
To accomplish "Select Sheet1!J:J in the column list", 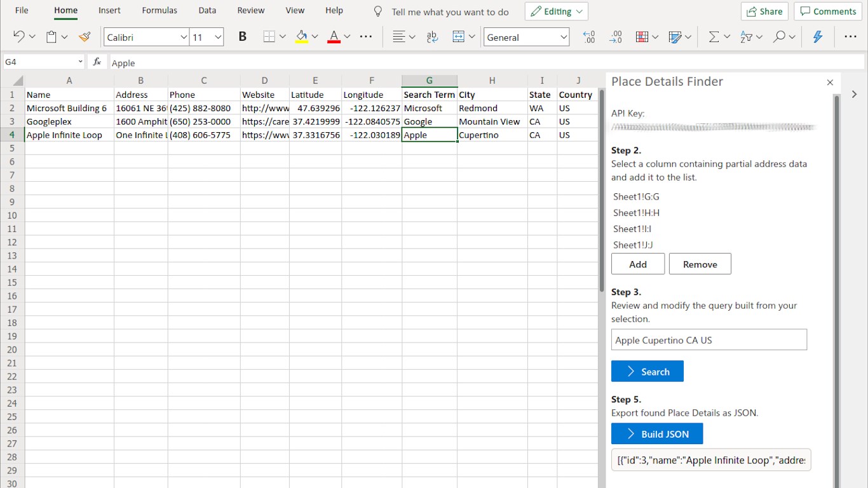I will tap(633, 245).
